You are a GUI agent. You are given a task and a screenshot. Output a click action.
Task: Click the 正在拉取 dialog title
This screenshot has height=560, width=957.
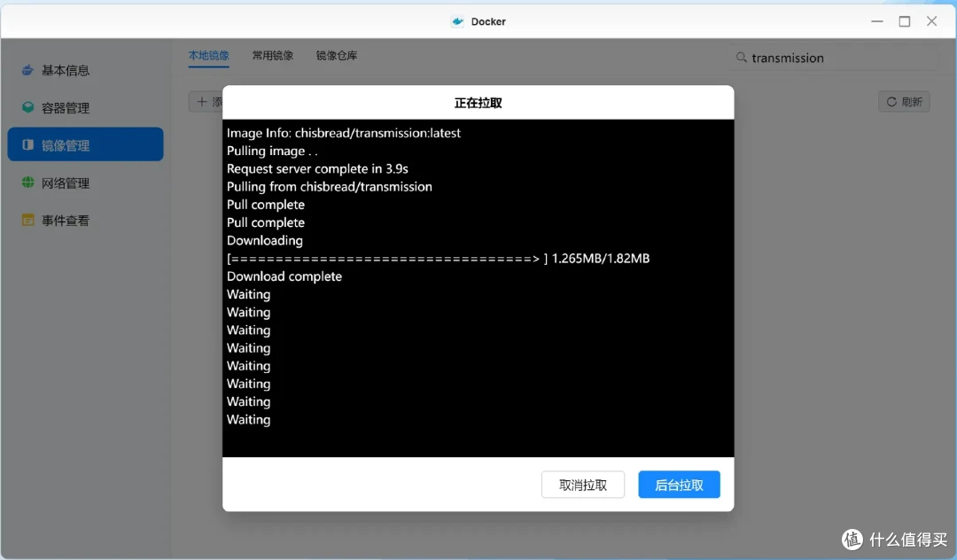pos(478,103)
